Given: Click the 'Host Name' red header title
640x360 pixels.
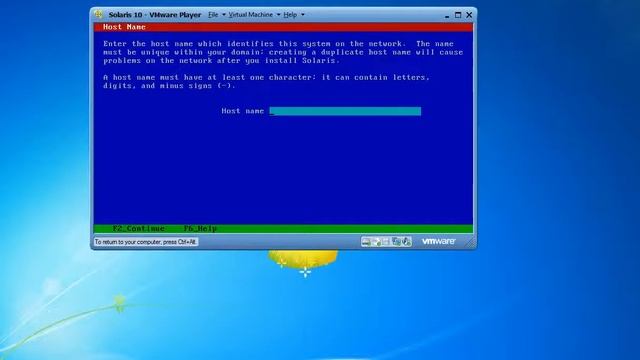Looking at the screenshot, I should coord(124,27).
